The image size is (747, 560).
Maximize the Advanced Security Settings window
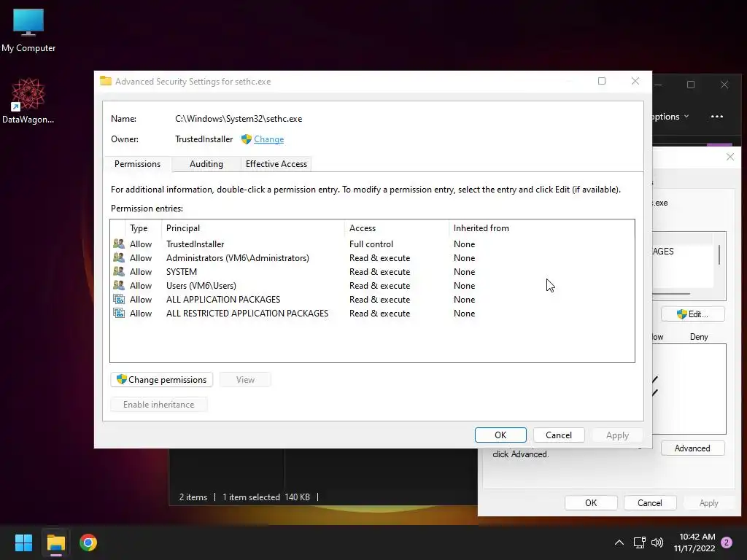point(602,81)
